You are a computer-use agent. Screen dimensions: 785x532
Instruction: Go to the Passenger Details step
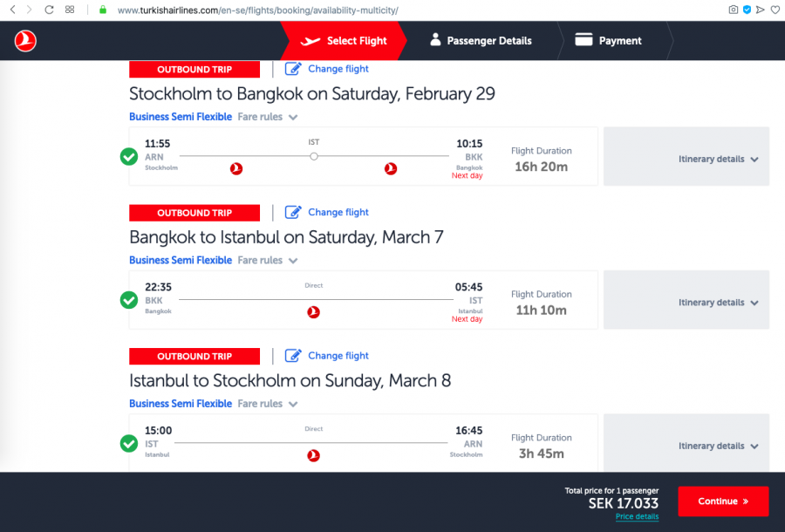click(x=481, y=41)
